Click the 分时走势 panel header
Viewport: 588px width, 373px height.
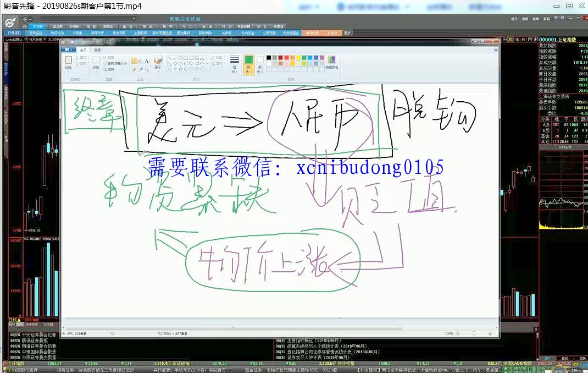coord(564,147)
